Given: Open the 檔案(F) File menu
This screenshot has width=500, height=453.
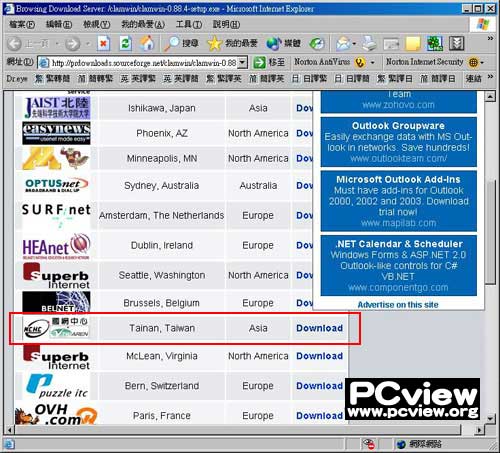Looking at the screenshot, I should [22, 24].
